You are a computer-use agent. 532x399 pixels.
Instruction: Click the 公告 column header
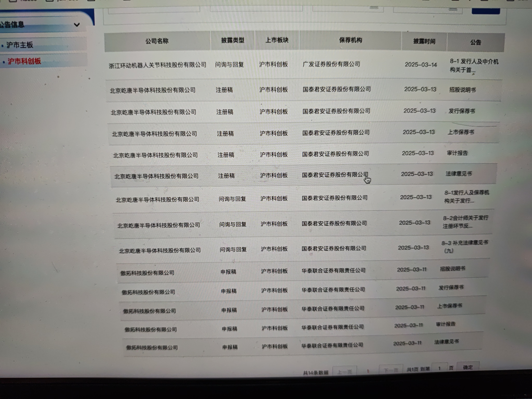click(476, 42)
